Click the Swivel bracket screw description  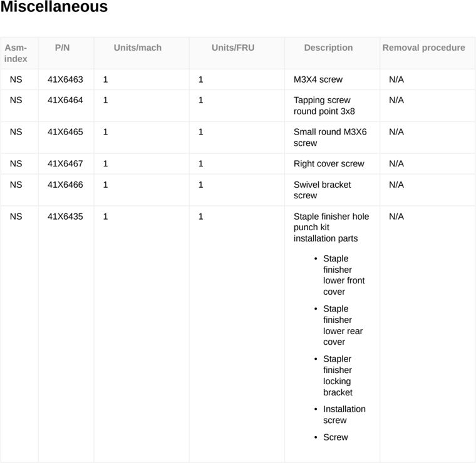tap(322, 190)
